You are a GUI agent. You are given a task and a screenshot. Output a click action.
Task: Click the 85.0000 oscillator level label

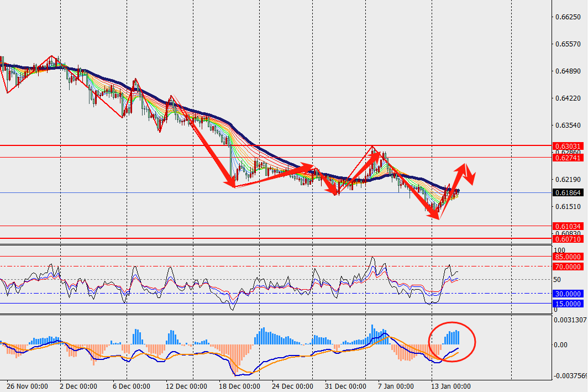pos(568,257)
